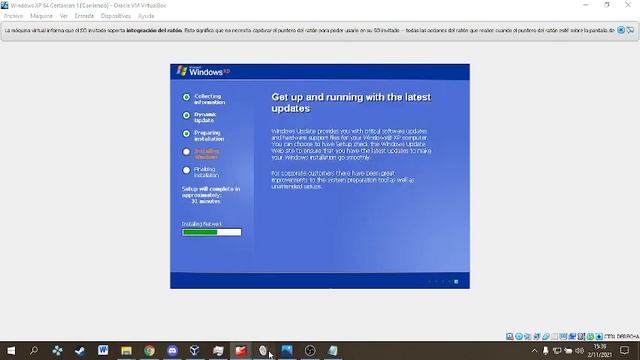640x360 pixels.
Task: Open Windows taskbar search
Action: tap(34, 351)
